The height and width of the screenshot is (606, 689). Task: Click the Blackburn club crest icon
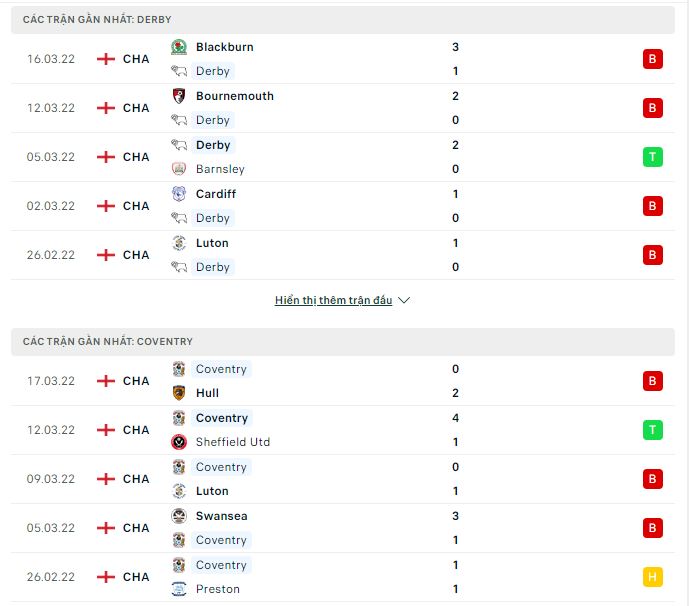tap(179, 47)
